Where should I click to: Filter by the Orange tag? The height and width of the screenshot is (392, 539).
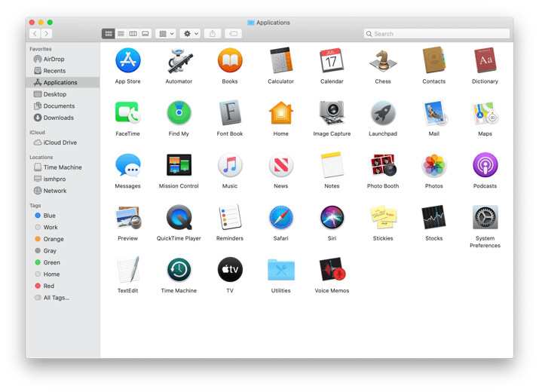tap(63, 239)
